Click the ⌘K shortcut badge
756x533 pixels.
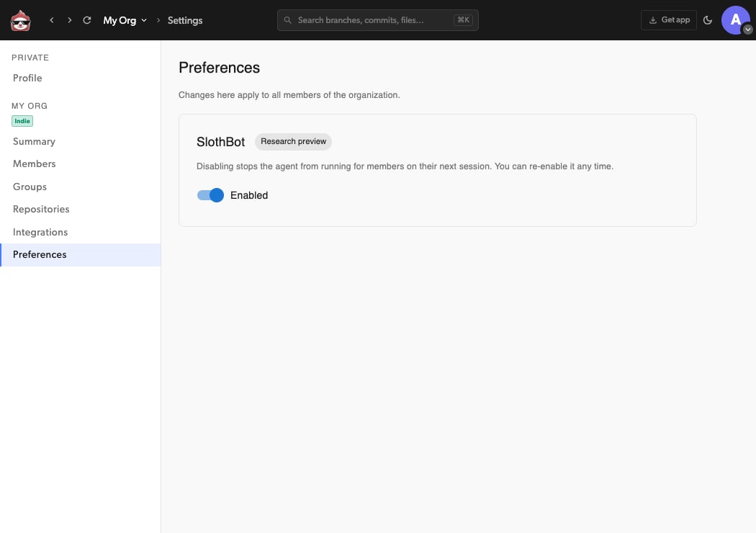point(464,19)
